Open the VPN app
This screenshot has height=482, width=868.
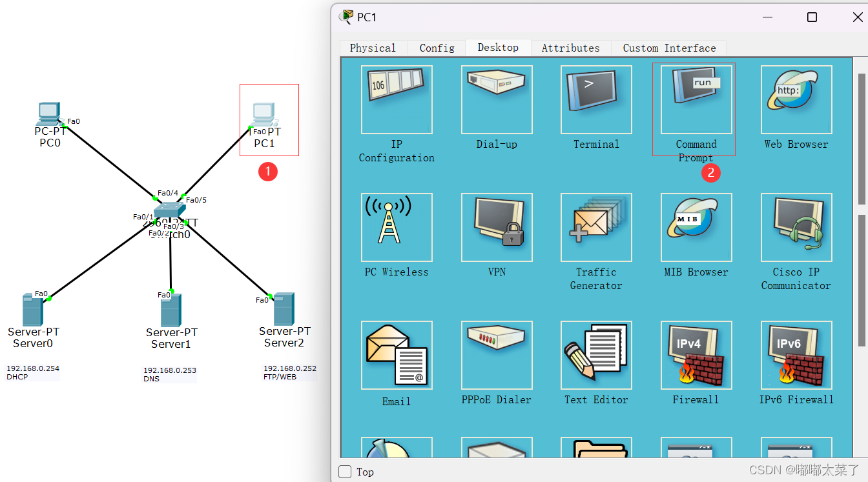tap(497, 227)
